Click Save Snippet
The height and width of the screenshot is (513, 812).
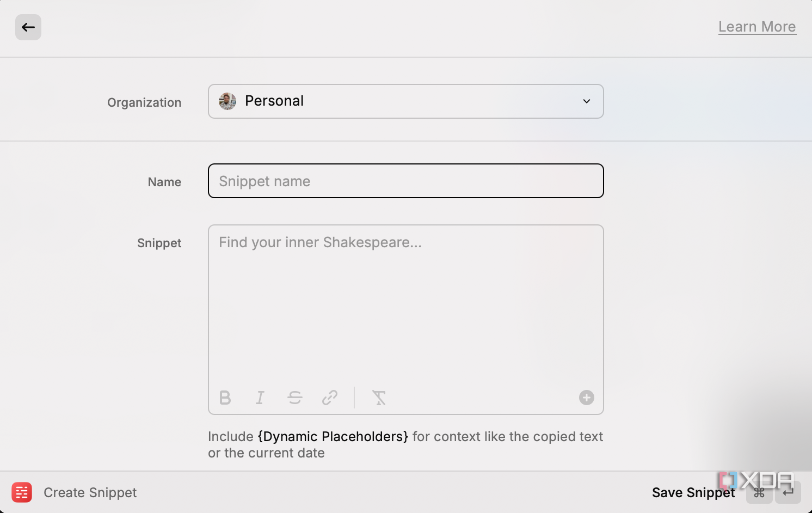coord(693,493)
